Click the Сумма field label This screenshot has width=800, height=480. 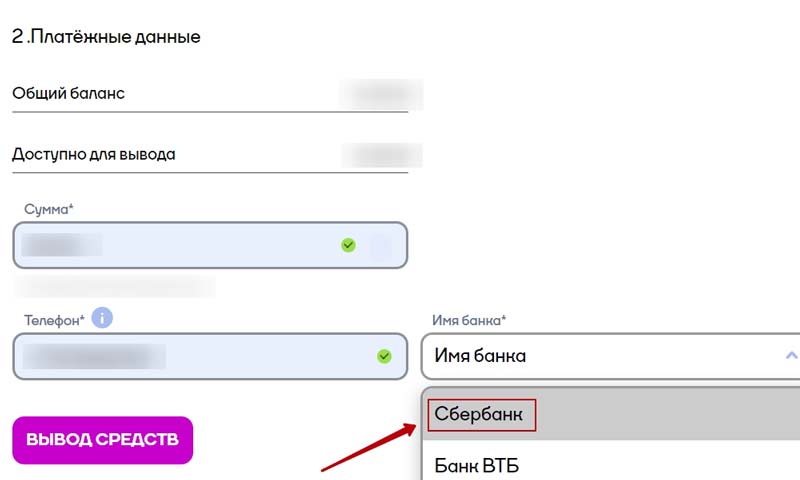[50, 209]
